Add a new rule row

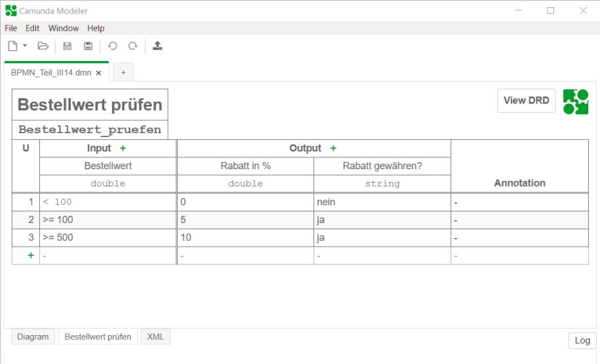click(31, 255)
